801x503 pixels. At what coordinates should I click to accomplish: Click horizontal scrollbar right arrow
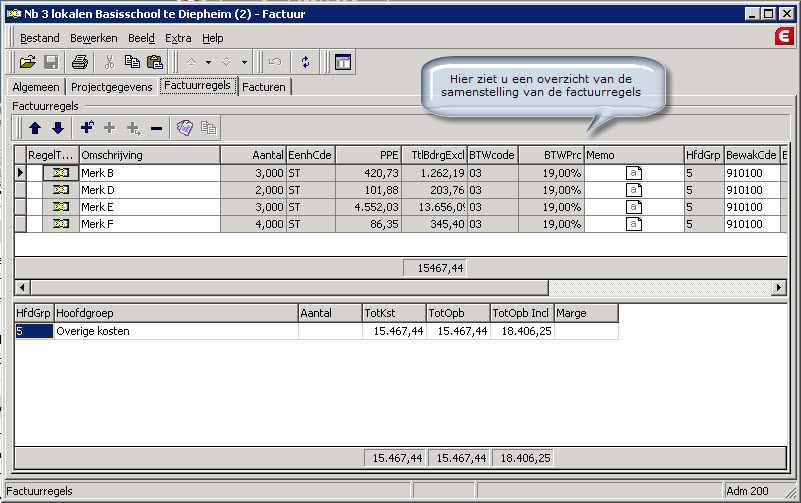point(779,288)
